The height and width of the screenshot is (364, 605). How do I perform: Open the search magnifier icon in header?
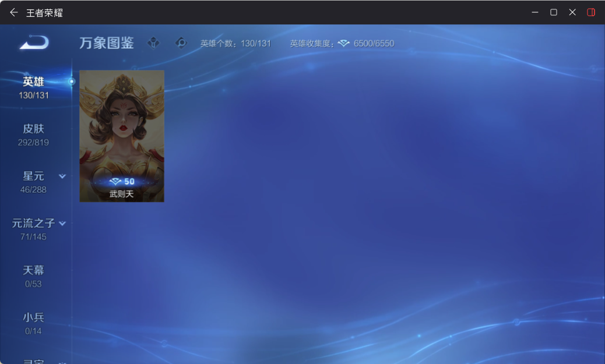point(181,43)
